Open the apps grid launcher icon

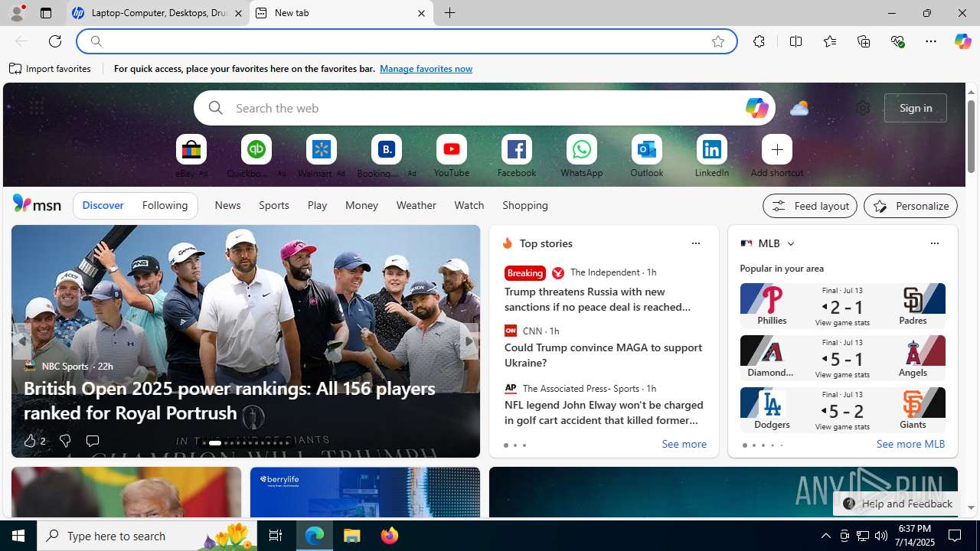point(36,108)
